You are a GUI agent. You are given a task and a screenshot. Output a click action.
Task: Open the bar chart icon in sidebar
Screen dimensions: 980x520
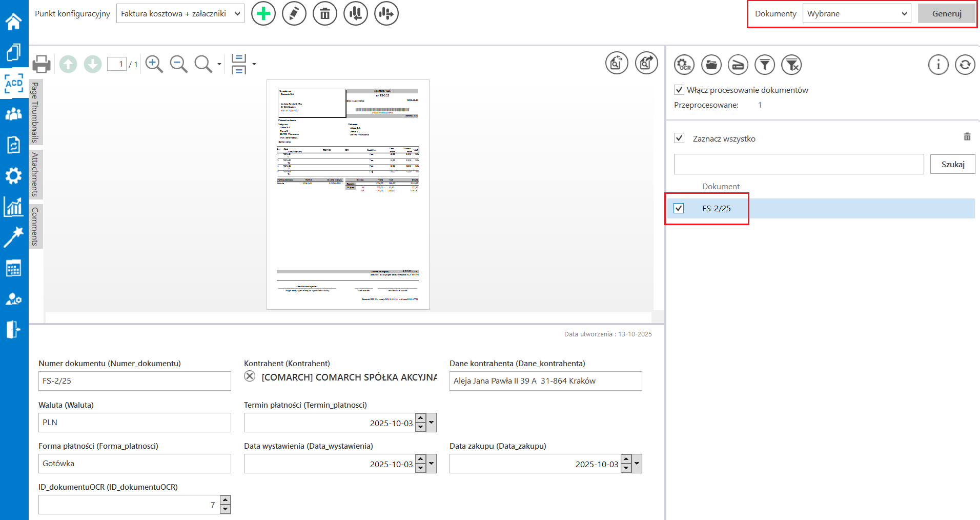tap(13, 207)
